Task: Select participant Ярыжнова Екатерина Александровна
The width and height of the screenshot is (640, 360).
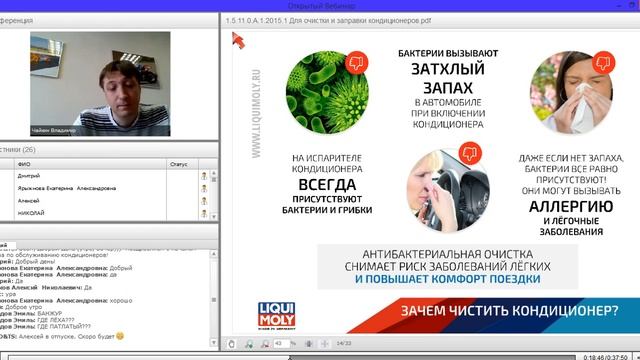Action: (67, 189)
